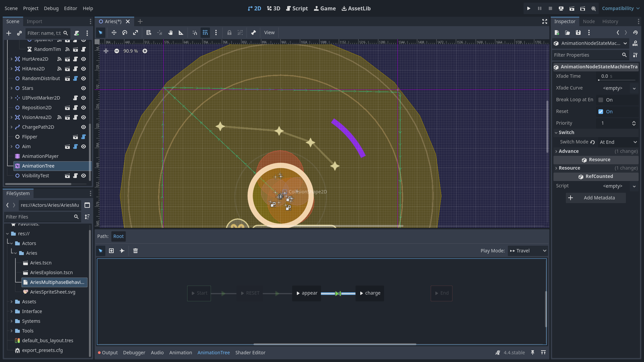This screenshot has width=644, height=362.
Task: Enable Break Loop at End checkbox
Action: coord(601,100)
